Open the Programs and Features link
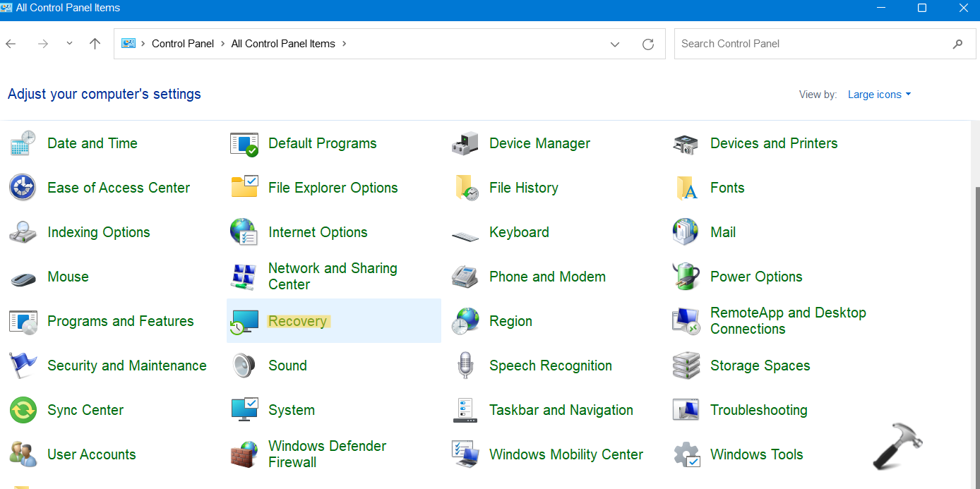The width and height of the screenshot is (980, 489). [x=120, y=321]
